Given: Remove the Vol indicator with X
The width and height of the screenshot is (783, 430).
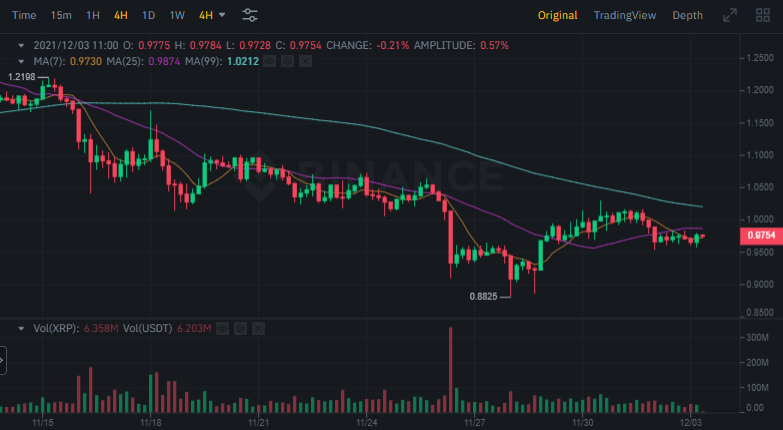Looking at the screenshot, I should point(258,328).
